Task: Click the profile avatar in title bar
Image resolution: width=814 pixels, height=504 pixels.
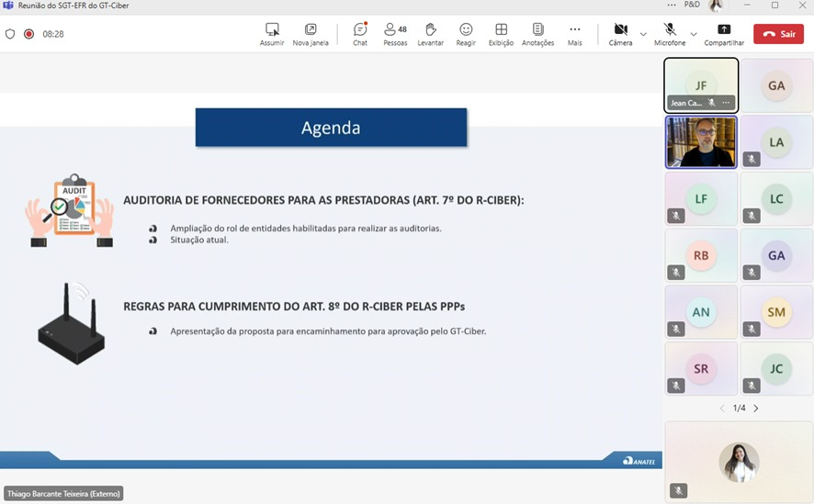Action: (716, 6)
